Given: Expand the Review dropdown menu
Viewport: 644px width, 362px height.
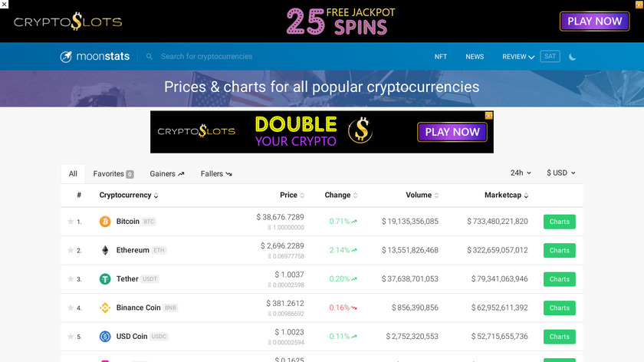Looking at the screenshot, I should (x=518, y=57).
